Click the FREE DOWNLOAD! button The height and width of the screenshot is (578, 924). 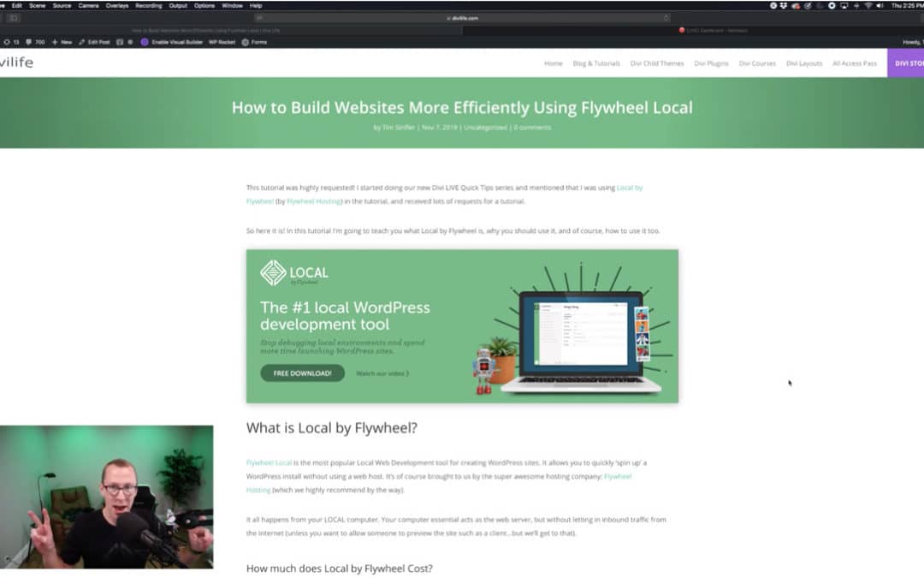[301, 372]
